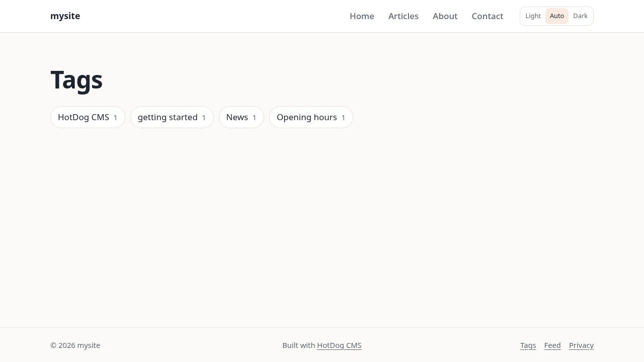The width and height of the screenshot is (644, 362).
Task: Follow the HotDog CMS footer link
Action: [x=339, y=345]
